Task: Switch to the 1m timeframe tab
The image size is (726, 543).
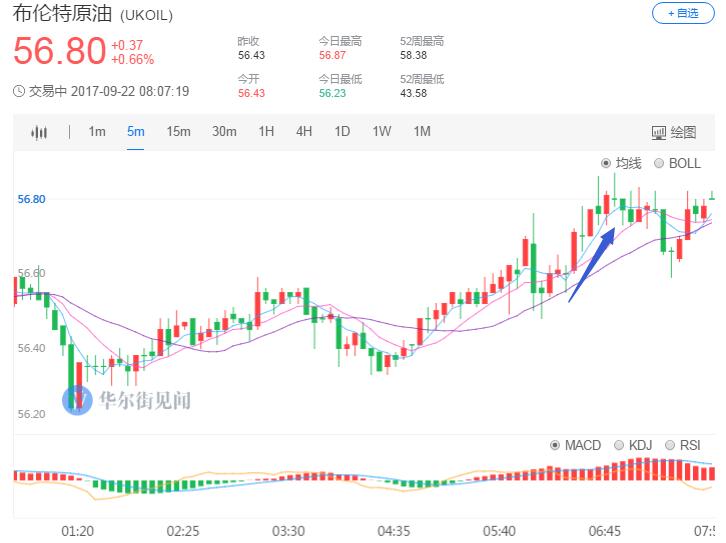Action: click(97, 131)
